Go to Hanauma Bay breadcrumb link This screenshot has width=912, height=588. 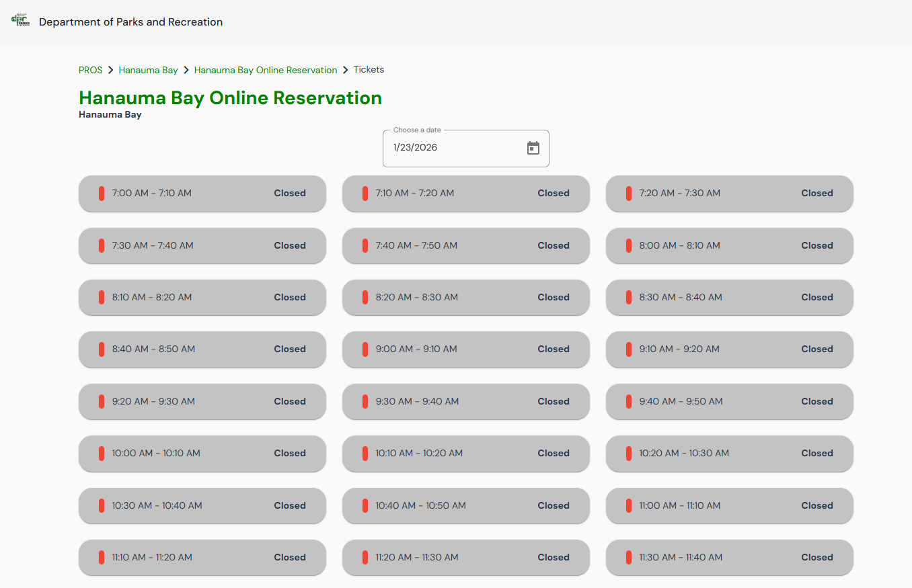(148, 70)
